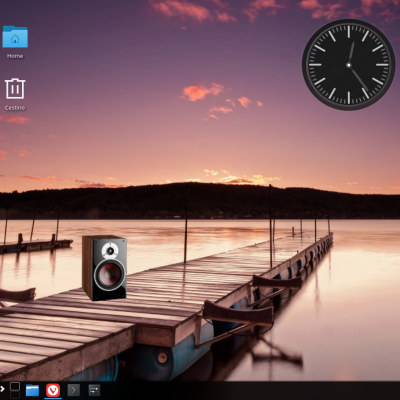Click the blue active indicator under Vivaldi
The width and height of the screenshot is (400, 400).
click(x=53, y=398)
